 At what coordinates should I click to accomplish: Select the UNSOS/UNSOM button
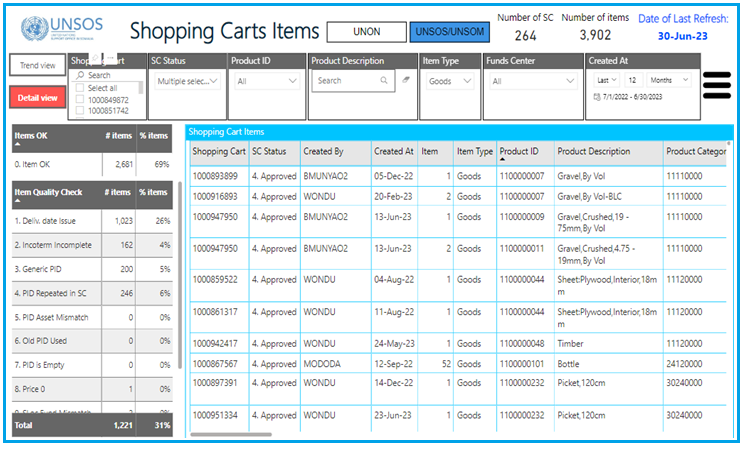(x=450, y=32)
